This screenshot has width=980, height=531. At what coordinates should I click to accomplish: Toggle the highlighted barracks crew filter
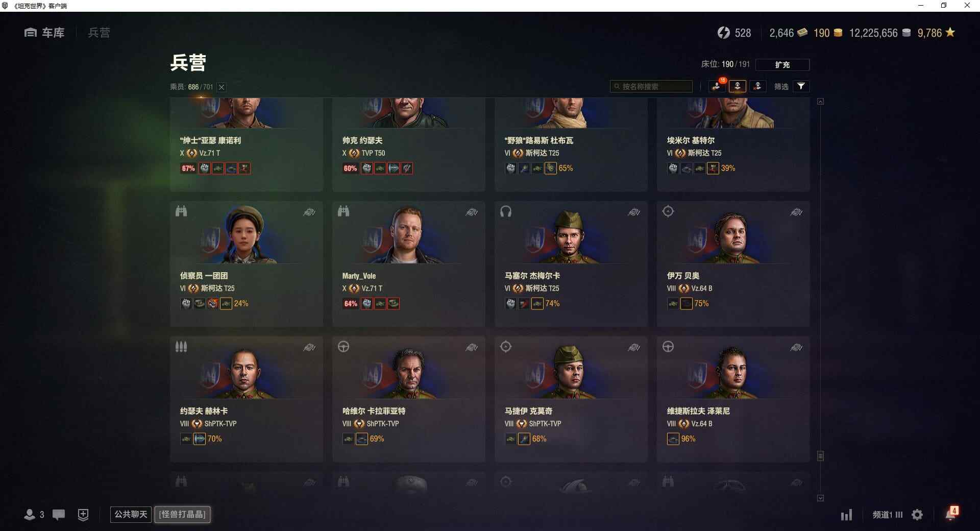737,86
